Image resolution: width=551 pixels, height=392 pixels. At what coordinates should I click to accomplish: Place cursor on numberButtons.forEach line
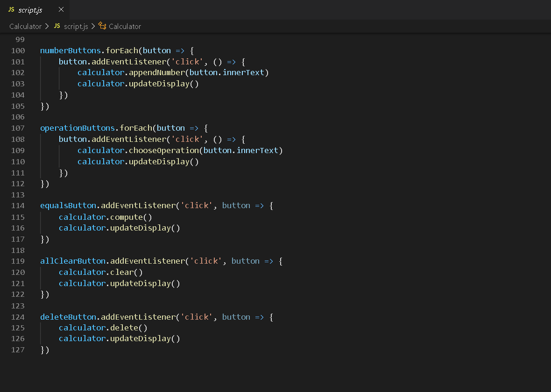tap(70, 50)
